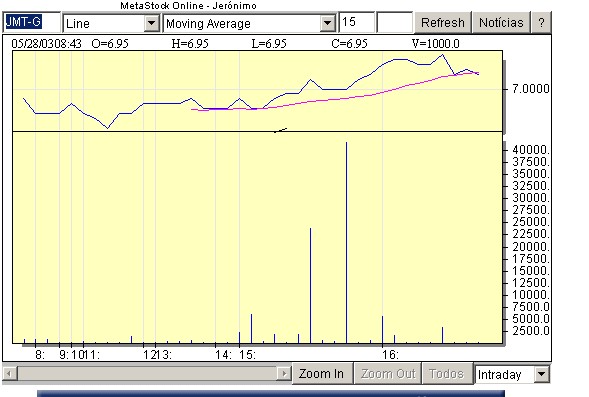The image size is (589, 397).
Task: Click the scrollbar left arrow
Action: (x=9, y=374)
